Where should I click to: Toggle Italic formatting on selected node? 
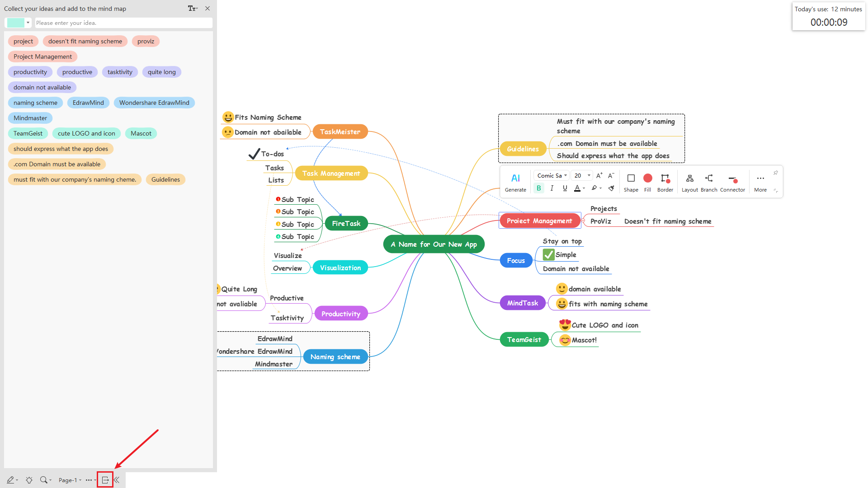click(552, 188)
